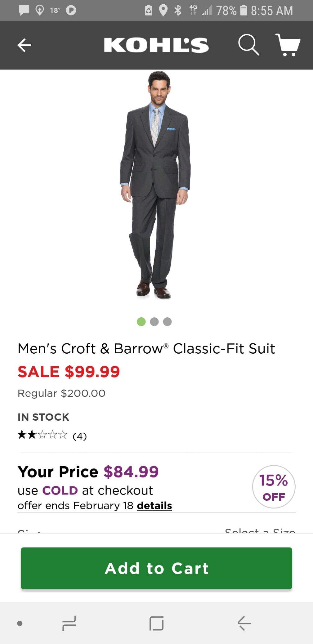Viewport: 313px width, 644px height.
Task: Tap the star rating with 4 reviews
Action: (52, 435)
